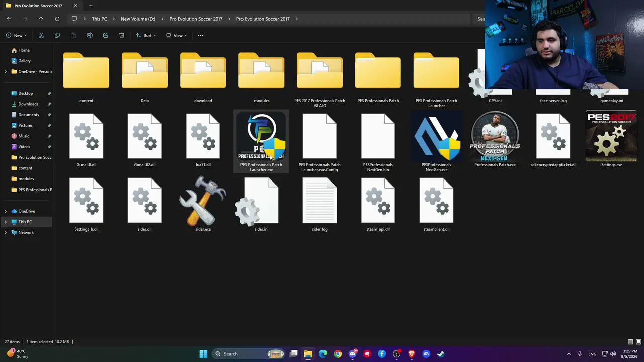Open Steam from the taskbar

pos(441,354)
